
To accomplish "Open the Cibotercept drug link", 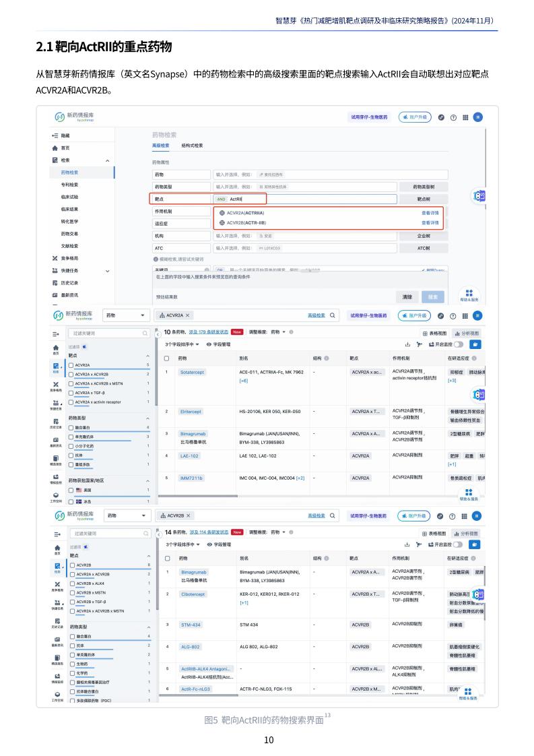I will (x=193, y=594).
